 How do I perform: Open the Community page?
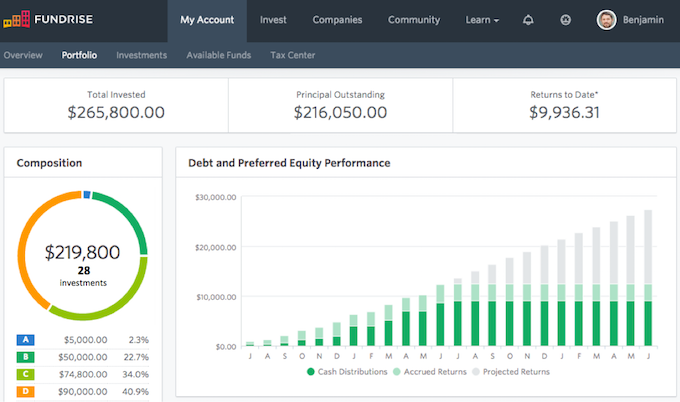[413, 20]
